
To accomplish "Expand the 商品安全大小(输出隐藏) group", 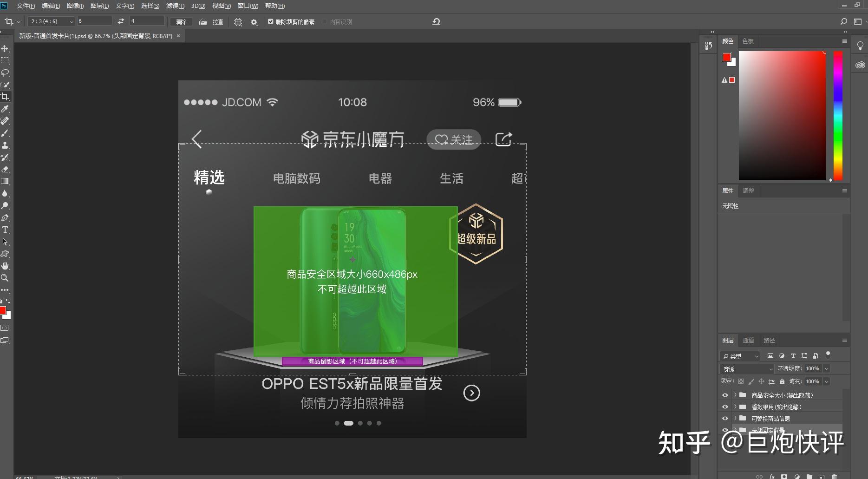I will point(735,395).
